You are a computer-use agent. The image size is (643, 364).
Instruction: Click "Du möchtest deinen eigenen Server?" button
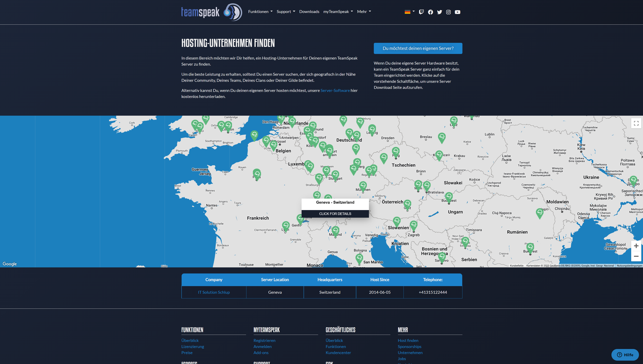click(x=418, y=48)
